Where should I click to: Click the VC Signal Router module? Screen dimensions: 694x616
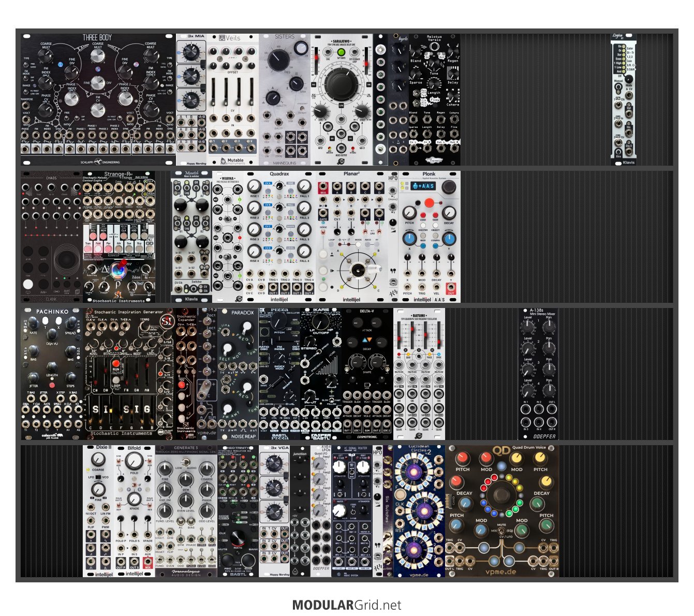(x=352, y=511)
